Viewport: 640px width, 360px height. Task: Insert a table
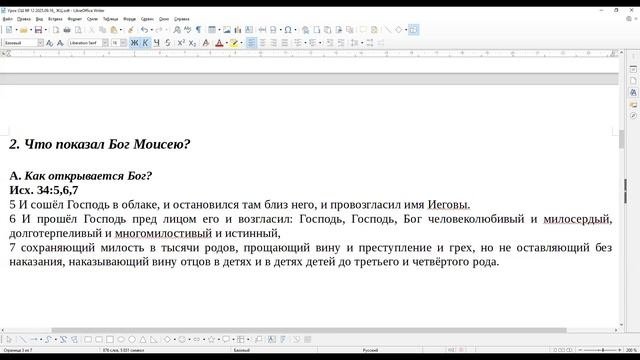point(212,30)
